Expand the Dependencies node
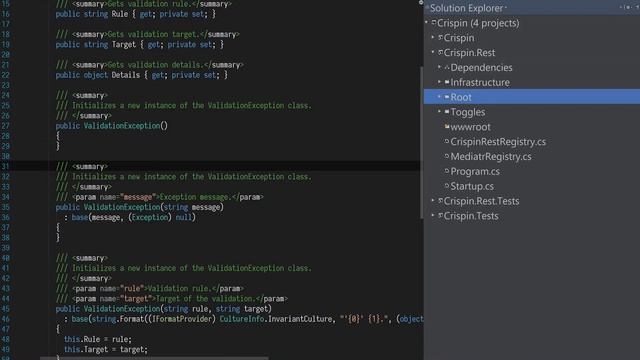The image size is (640, 360). [440, 67]
